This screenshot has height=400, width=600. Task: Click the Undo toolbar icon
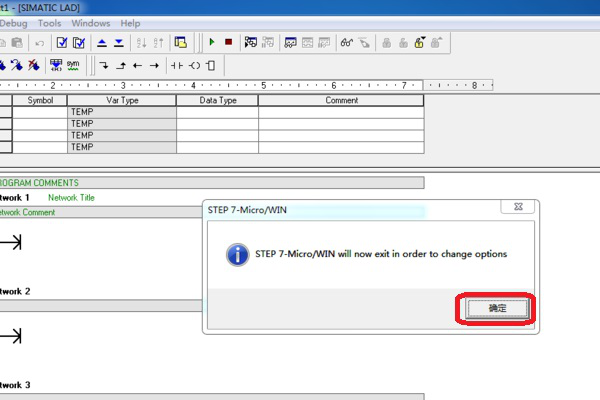coord(39,43)
